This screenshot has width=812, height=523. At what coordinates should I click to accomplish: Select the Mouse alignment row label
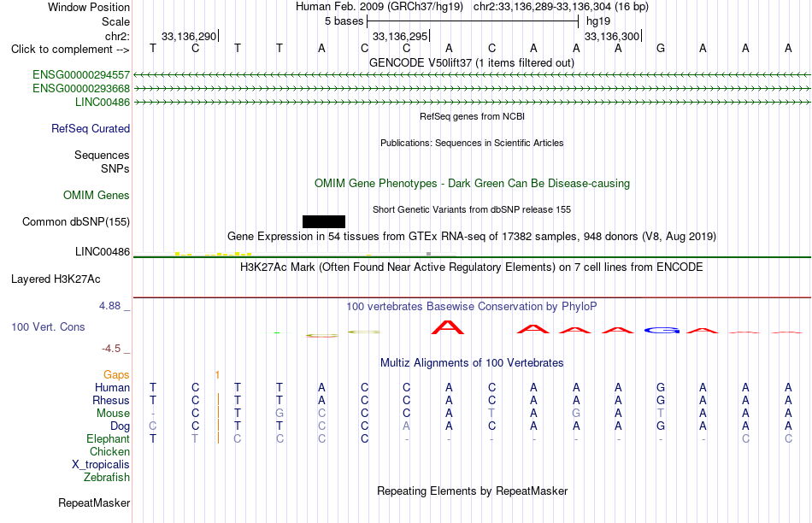point(113,414)
